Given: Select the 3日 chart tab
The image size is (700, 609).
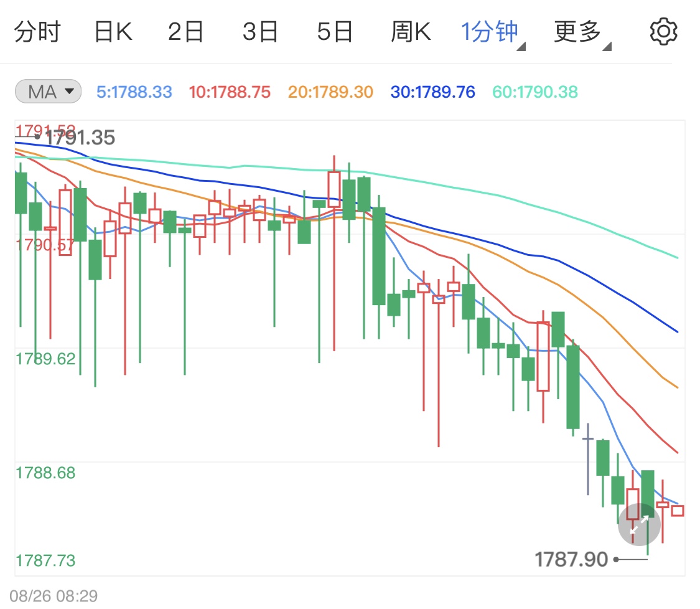Looking at the screenshot, I should point(260,32).
